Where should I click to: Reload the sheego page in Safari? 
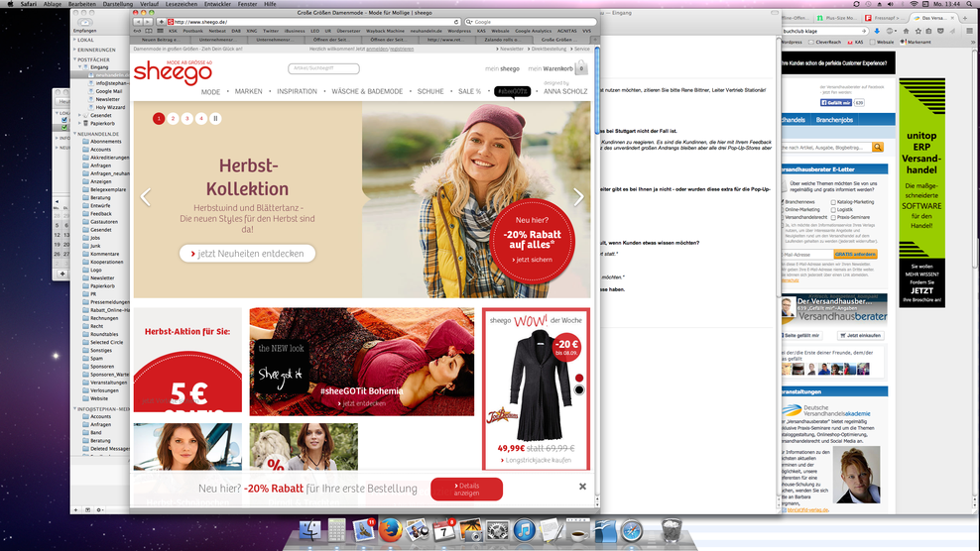456,22
